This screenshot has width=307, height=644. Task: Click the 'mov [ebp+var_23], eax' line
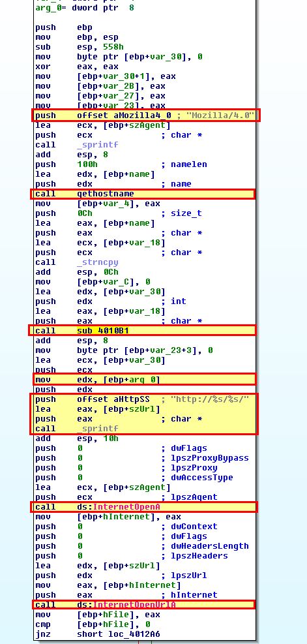pos(100,106)
